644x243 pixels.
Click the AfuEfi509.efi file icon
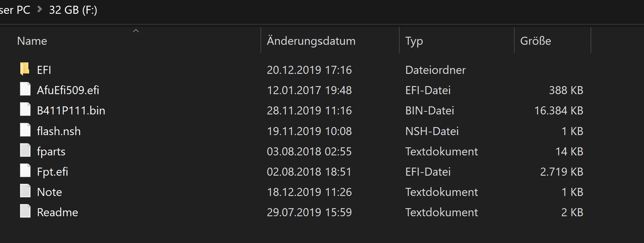[x=25, y=90]
